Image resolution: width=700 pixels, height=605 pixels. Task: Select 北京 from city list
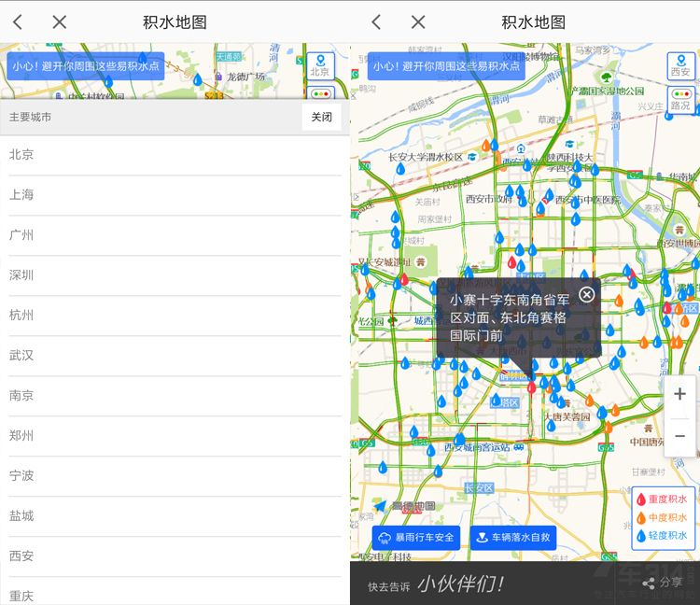(175, 154)
